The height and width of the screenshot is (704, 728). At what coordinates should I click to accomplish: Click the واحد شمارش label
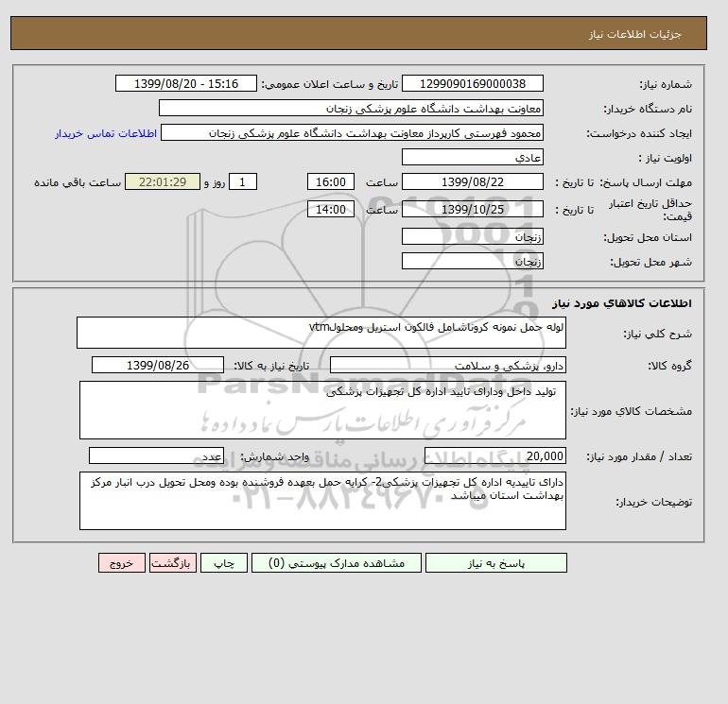pos(274,457)
